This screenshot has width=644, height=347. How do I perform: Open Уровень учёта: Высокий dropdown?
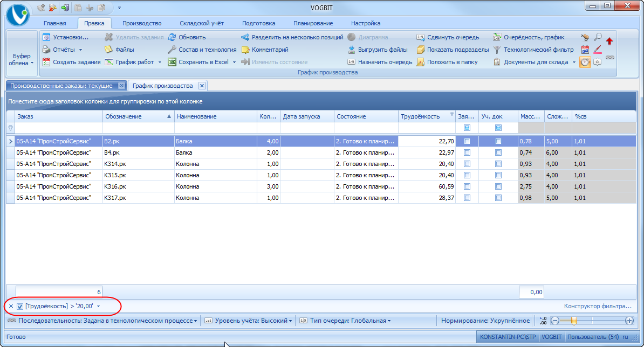(x=250, y=321)
